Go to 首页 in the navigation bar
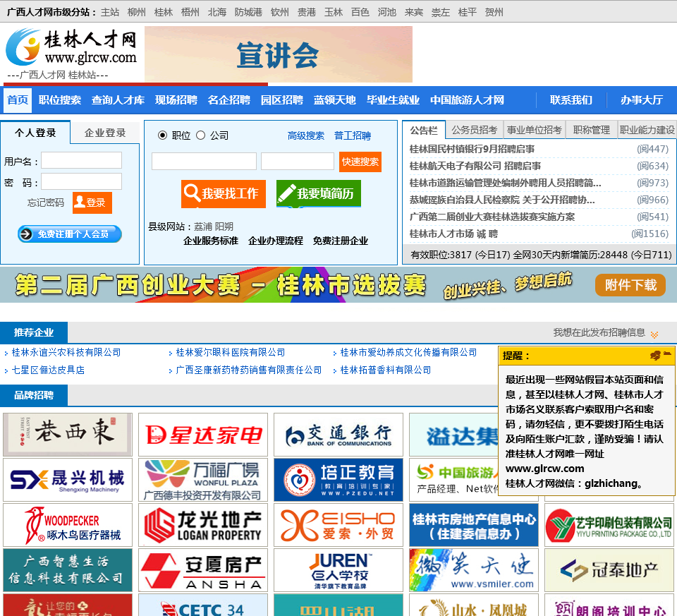Image resolution: width=677 pixels, height=616 pixels. (x=18, y=99)
